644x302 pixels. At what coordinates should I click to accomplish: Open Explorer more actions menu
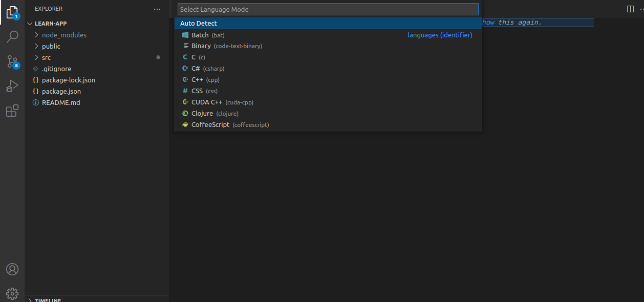157,9
